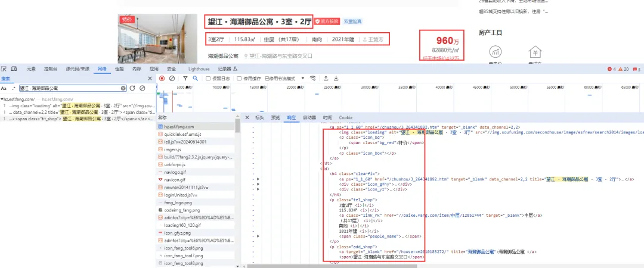
Task: Close the search panel
Action: (x=150, y=79)
